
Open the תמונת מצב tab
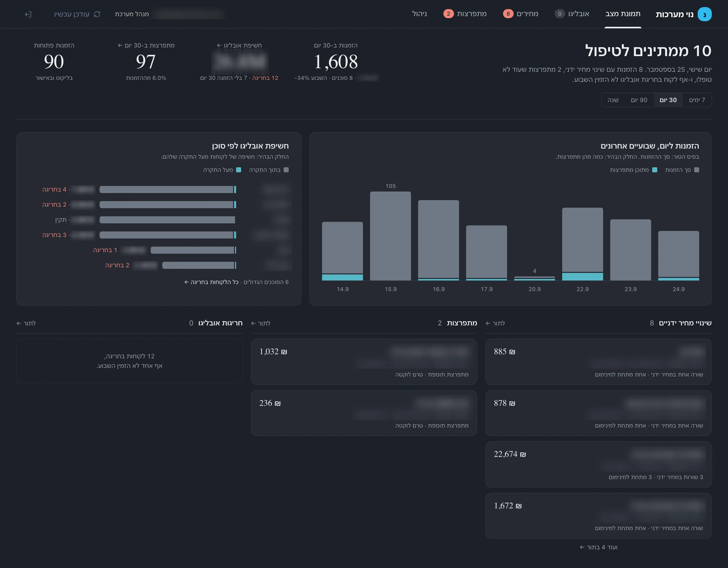[x=623, y=14]
